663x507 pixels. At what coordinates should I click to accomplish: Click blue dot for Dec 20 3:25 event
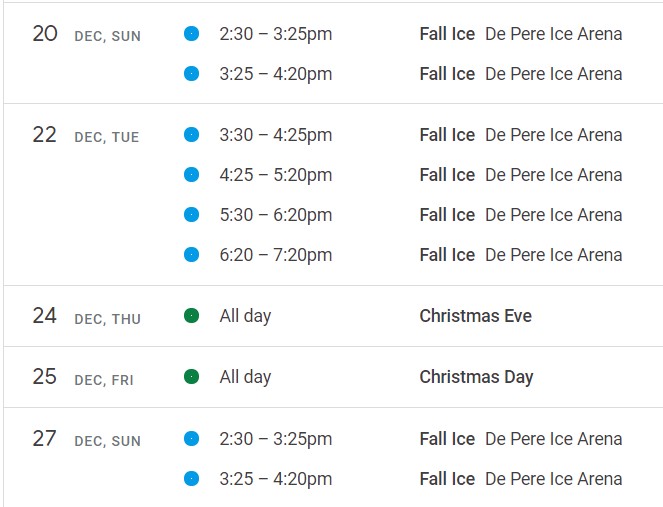tap(192, 74)
